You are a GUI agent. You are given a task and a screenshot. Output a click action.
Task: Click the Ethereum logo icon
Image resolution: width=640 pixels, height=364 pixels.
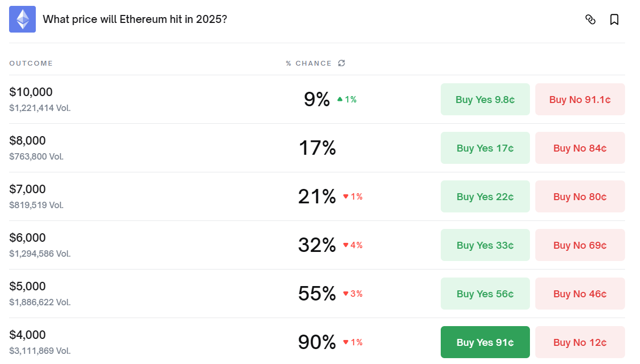coord(22,19)
